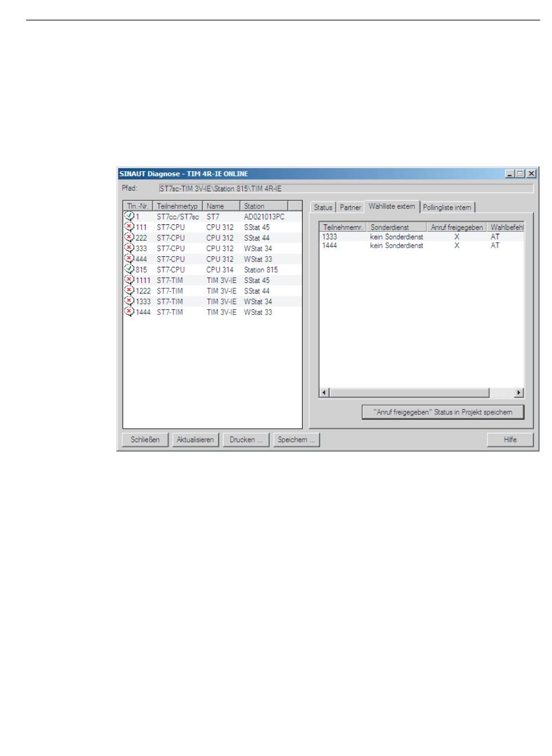
Task: Click the ST7 name cell in row 1
Action: tap(213, 217)
